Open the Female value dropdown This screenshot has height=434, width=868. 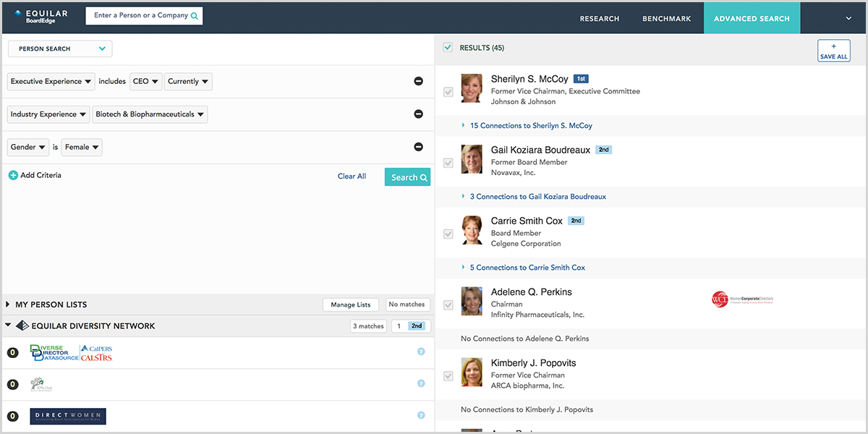82,147
